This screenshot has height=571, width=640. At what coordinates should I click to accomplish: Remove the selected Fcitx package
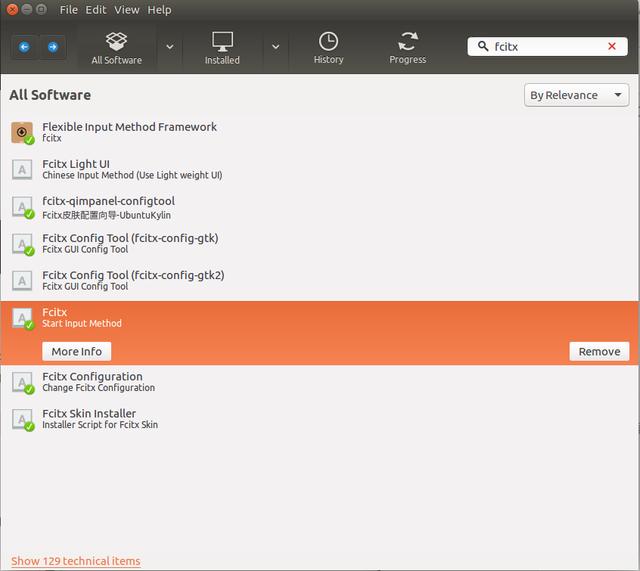pyautogui.click(x=599, y=351)
